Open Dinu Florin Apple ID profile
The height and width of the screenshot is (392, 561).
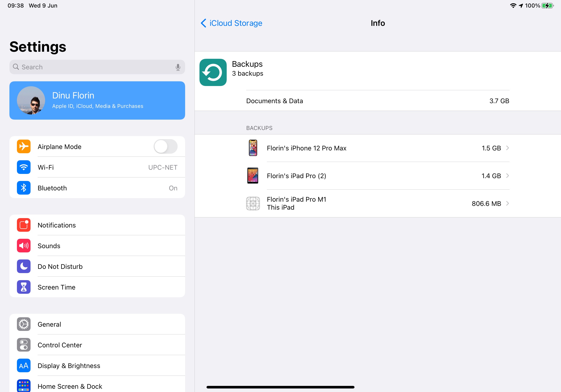coord(97,100)
